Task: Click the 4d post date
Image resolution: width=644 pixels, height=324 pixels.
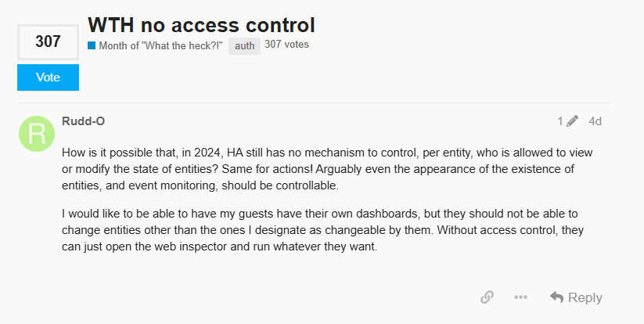Action: (595, 121)
